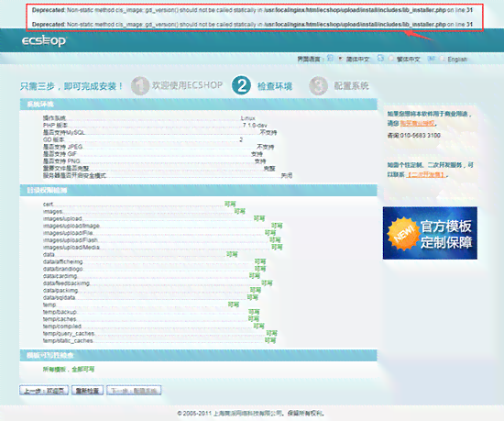
Task: Click the step 3 circle icon
Action: click(x=318, y=85)
